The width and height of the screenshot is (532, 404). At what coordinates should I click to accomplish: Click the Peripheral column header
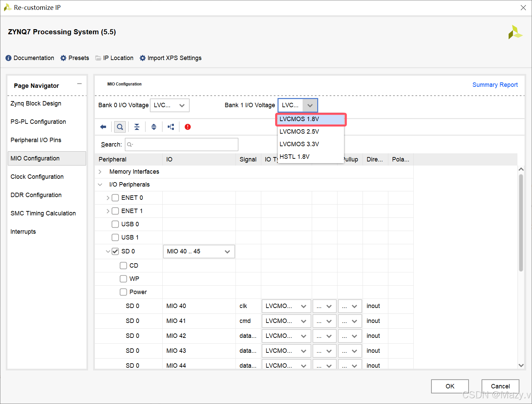click(129, 159)
